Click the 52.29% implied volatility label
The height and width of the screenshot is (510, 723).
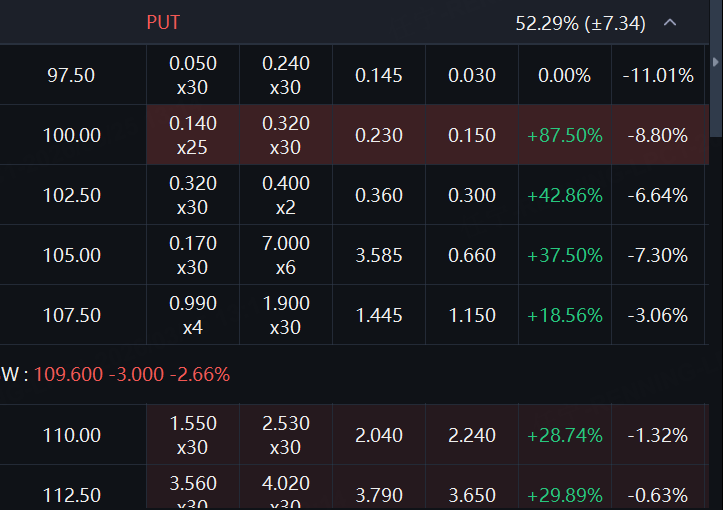coord(580,22)
